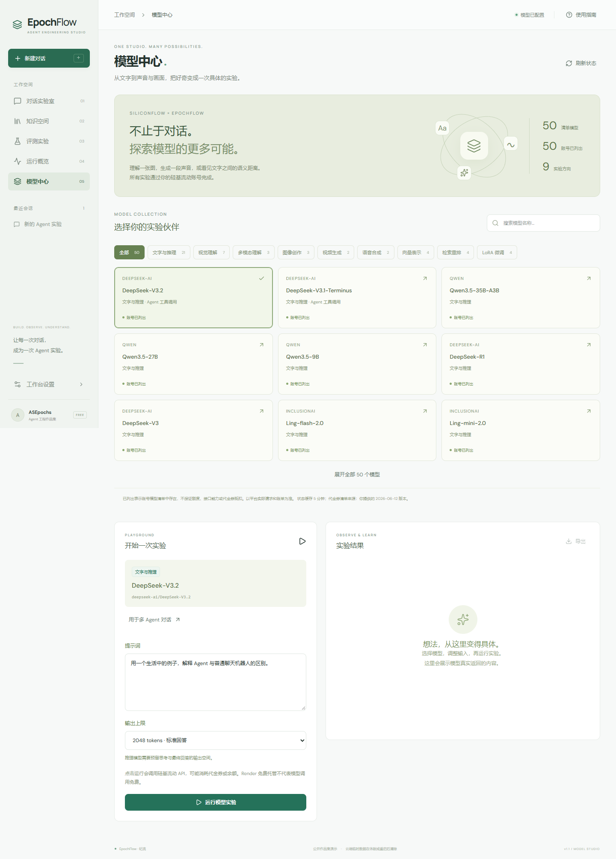Open 评测实验 flask icon

[x=18, y=141]
